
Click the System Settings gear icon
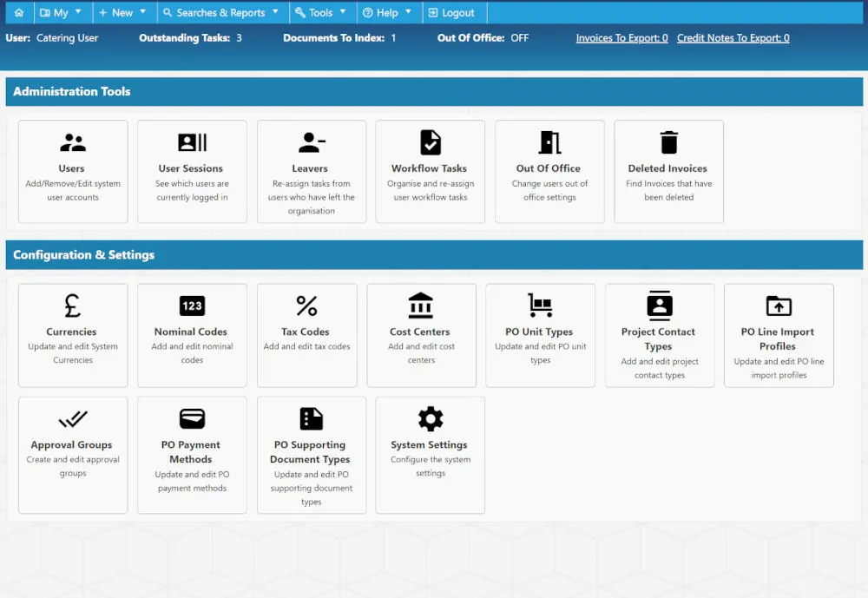click(431, 418)
